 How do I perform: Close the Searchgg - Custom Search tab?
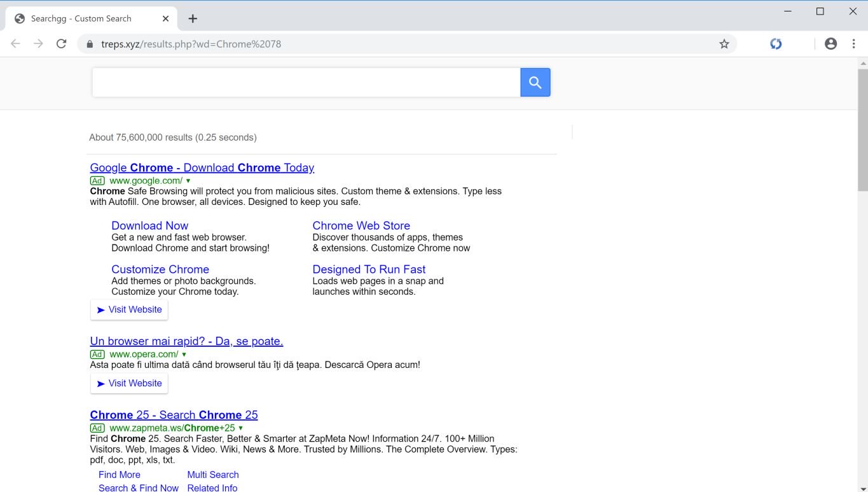(165, 18)
